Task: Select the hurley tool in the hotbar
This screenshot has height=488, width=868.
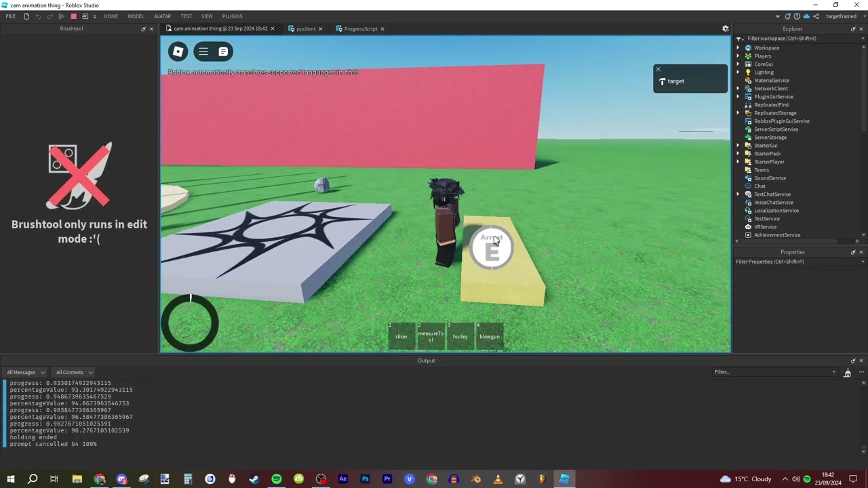Action: pyautogui.click(x=460, y=335)
